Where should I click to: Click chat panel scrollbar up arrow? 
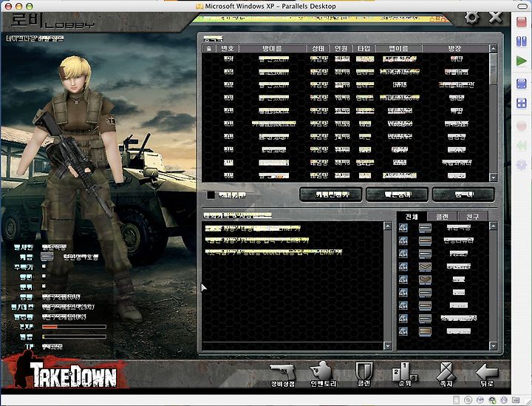point(387,226)
